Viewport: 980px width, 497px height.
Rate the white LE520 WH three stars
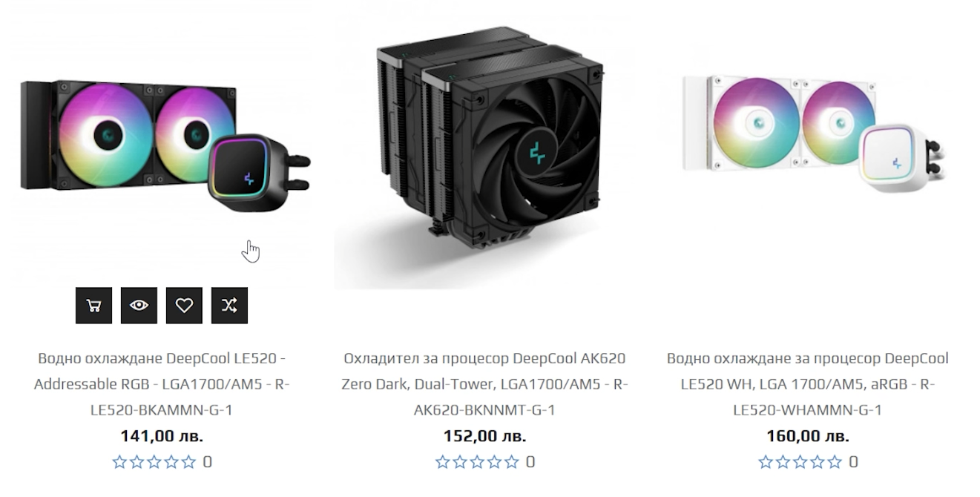800,462
